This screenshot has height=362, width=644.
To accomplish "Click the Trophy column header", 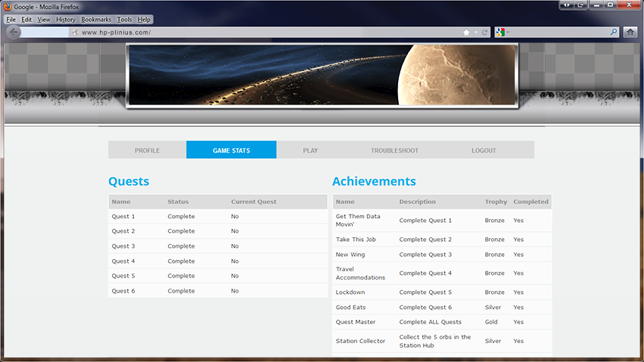I will click(x=496, y=202).
